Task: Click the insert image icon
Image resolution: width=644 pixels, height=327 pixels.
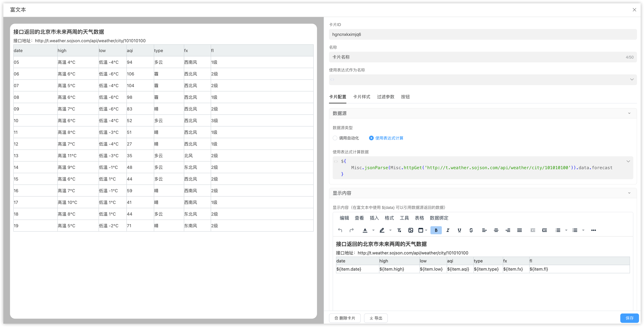Action: tap(410, 230)
